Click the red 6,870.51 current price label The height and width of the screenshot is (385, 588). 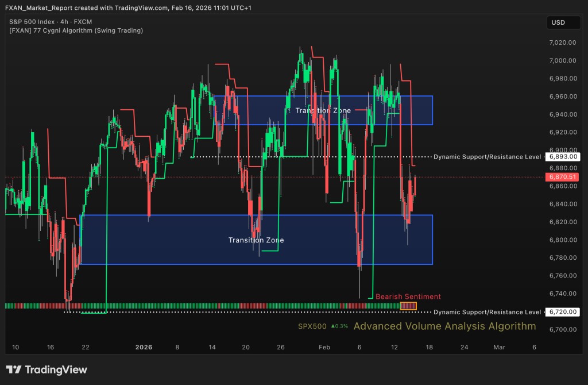pyautogui.click(x=562, y=177)
